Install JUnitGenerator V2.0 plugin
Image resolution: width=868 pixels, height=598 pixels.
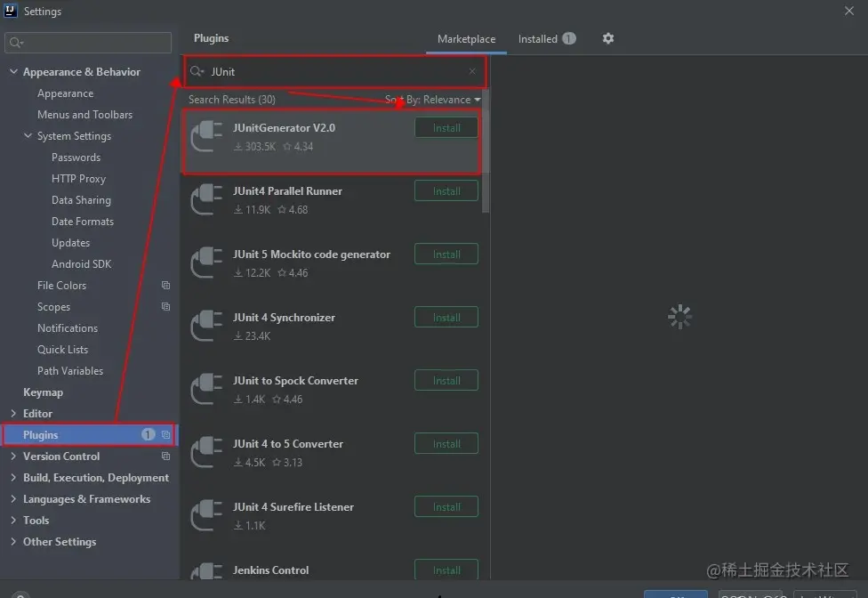point(446,128)
